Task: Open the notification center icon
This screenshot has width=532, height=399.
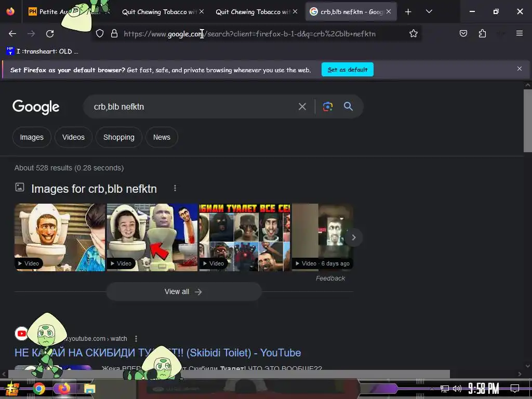Action: [x=515, y=389]
